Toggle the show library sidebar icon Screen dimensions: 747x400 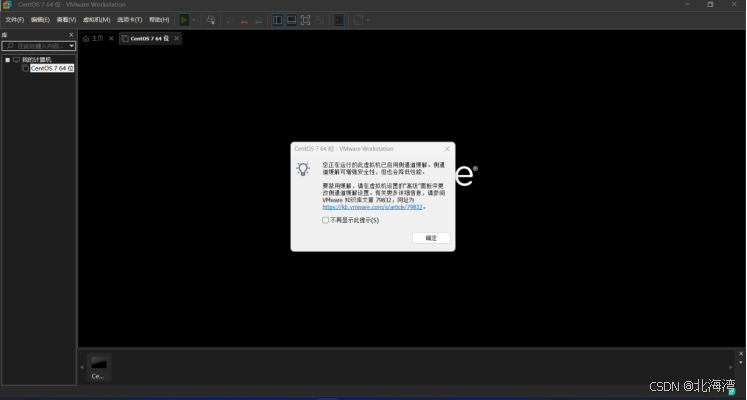click(x=278, y=20)
